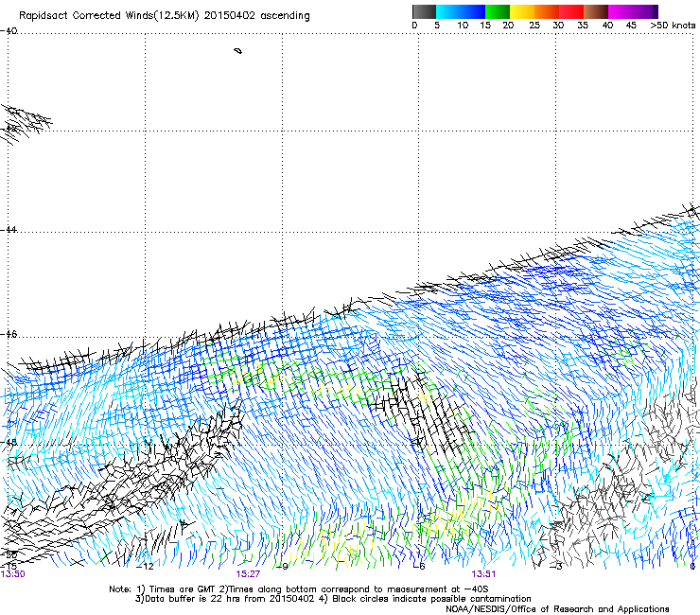Image resolution: width=700 pixels, height=615 pixels.
Task: Click the '-6' longitude axis label
Action: (419, 567)
